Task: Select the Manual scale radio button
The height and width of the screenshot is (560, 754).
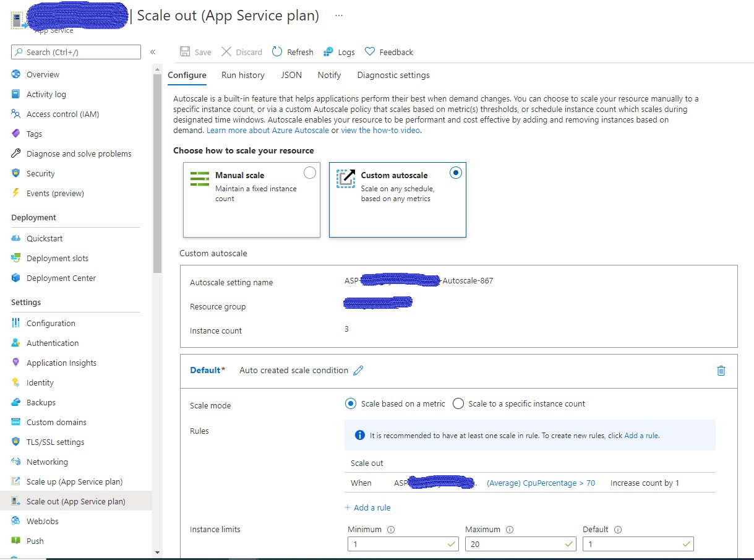Action: (x=310, y=173)
